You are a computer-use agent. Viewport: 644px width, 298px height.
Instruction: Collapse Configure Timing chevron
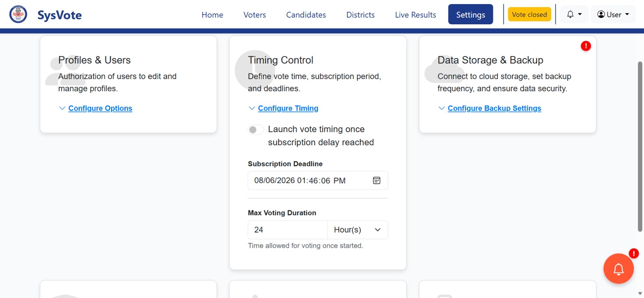(x=252, y=108)
